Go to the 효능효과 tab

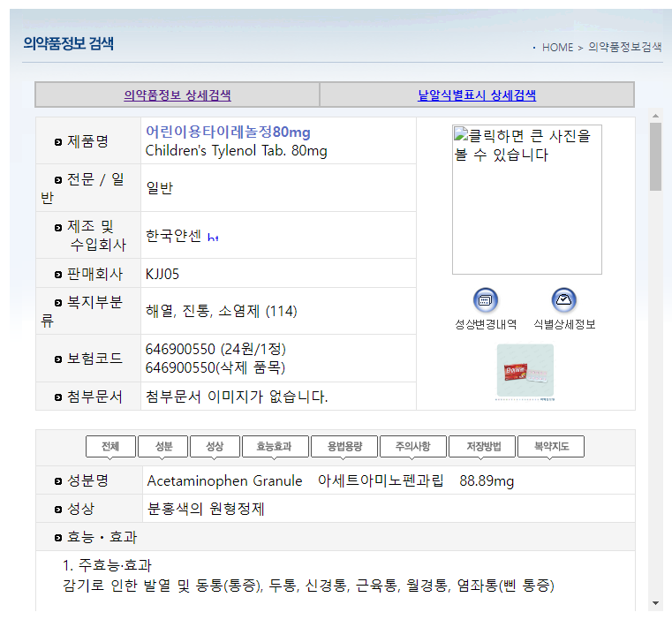click(275, 447)
